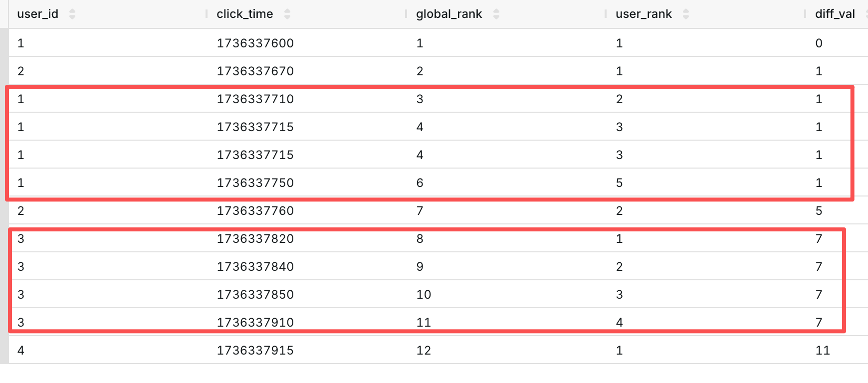This screenshot has height=383, width=868.
Task: Click the user_rank column sort arrows
Action: (x=686, y=14)
